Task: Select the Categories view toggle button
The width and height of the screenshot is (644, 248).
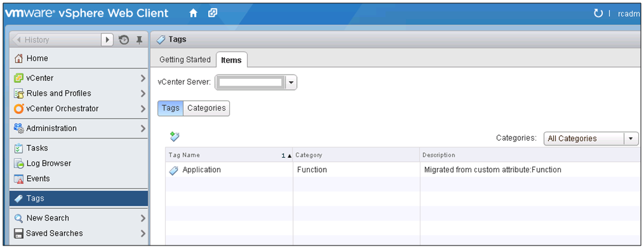Action: (207, 108)
